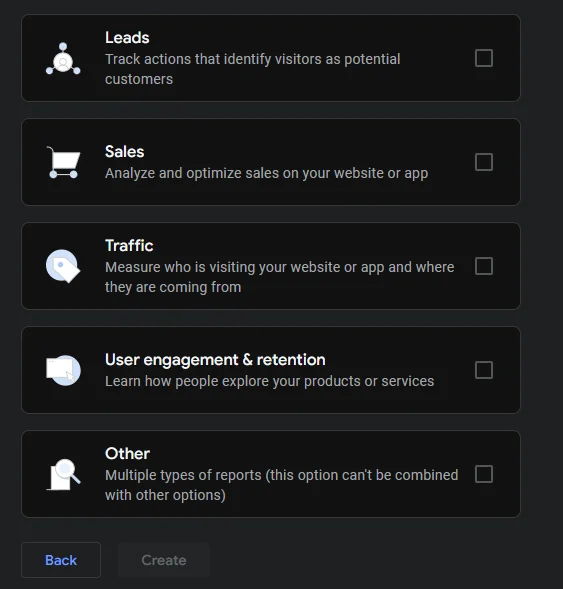Click the Sales shopping cart icon

tap(63, 162)
